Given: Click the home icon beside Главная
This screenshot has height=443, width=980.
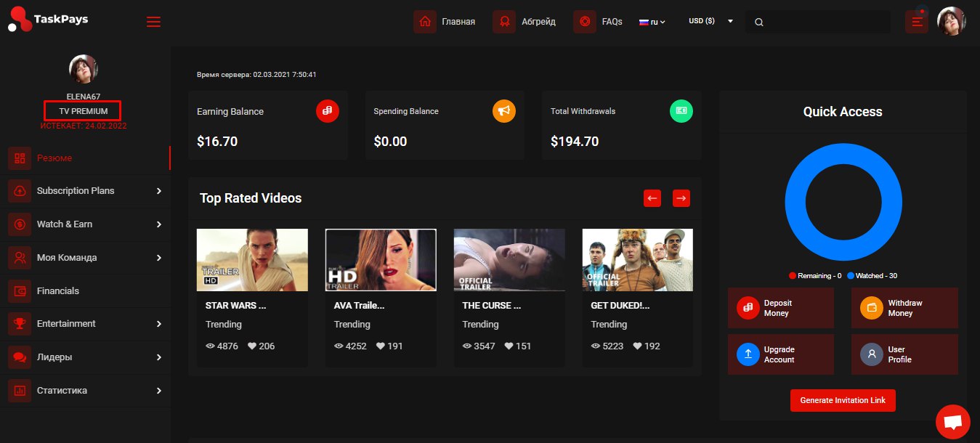Looking at the screenshot, I should pos(425,22).
